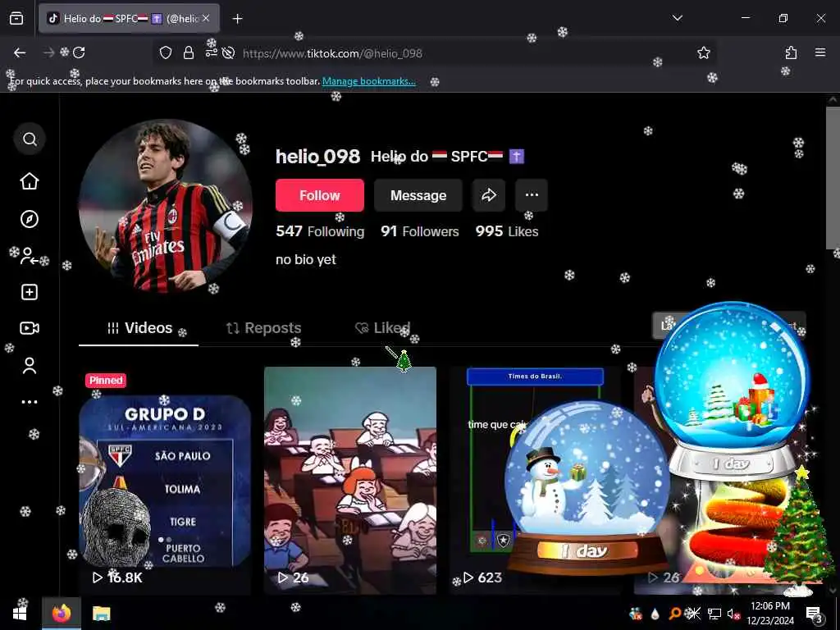The height and width of the screenshot is (630, 840).
Task: Follow helio_098
Action: (320, 195)
